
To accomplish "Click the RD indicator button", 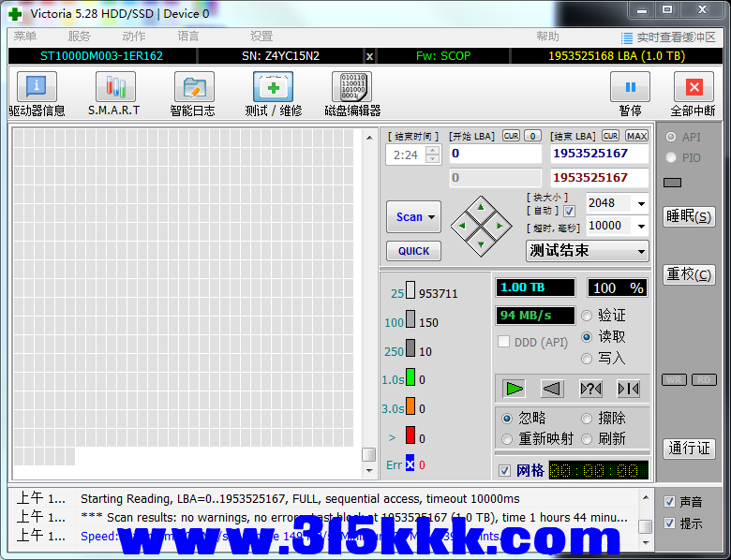I will click(704, 379).
